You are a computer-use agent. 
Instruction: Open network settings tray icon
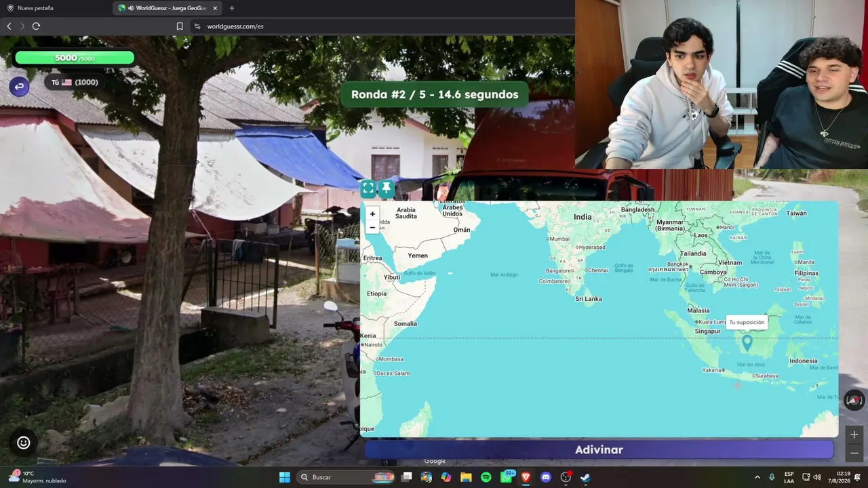click(x=806, y=477)
